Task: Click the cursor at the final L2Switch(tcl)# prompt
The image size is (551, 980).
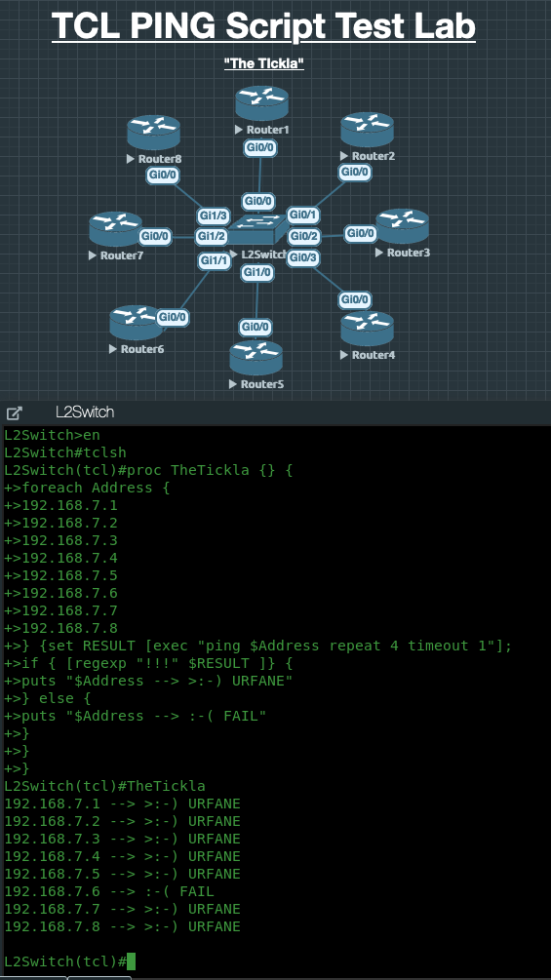Action: pos(131,961)
